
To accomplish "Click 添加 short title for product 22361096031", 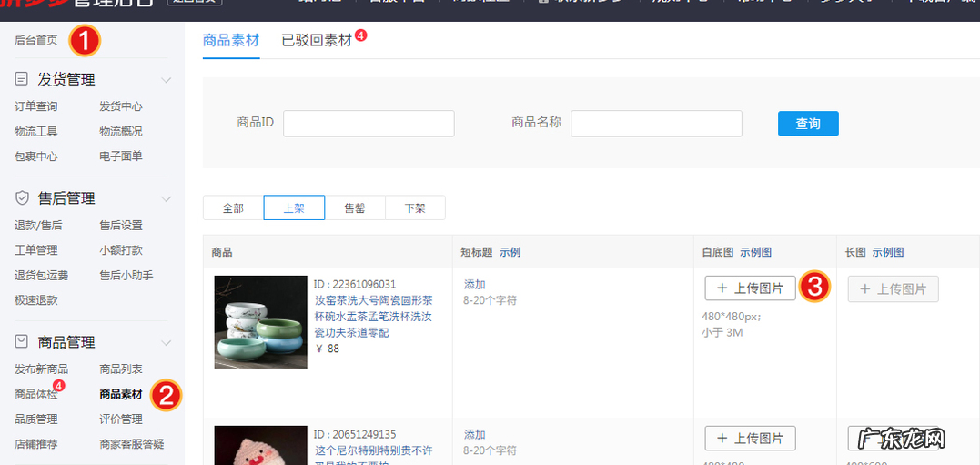I will tap(475, 285).
